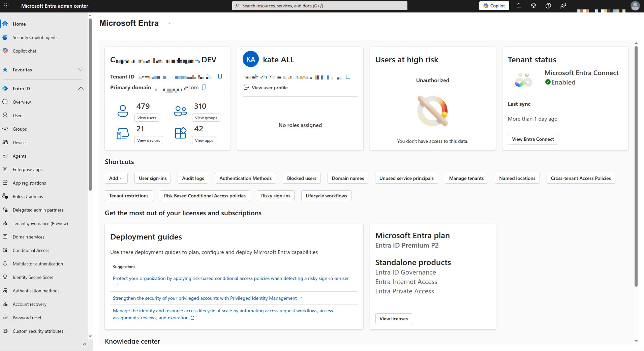This screenshot has height=351, width=644.
Task: Click the View licenses button
Action: 394,319
